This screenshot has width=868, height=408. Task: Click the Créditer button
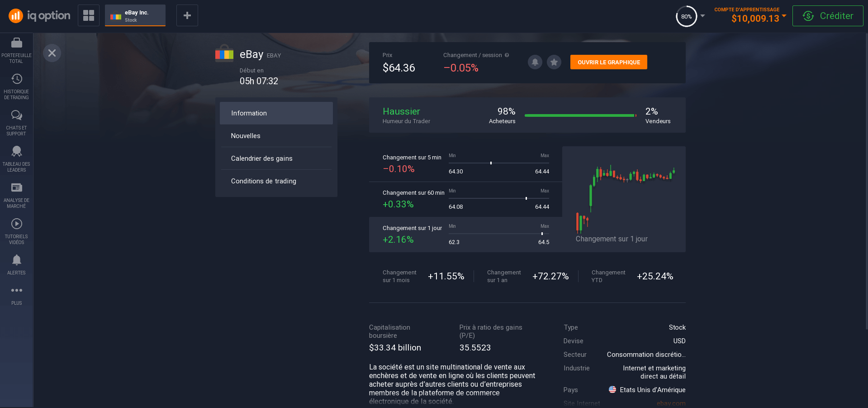point(828,15)
